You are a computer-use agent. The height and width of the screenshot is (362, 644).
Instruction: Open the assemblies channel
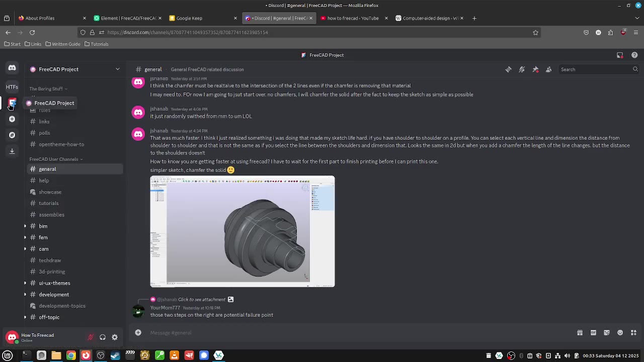click(x=75, y=215)
